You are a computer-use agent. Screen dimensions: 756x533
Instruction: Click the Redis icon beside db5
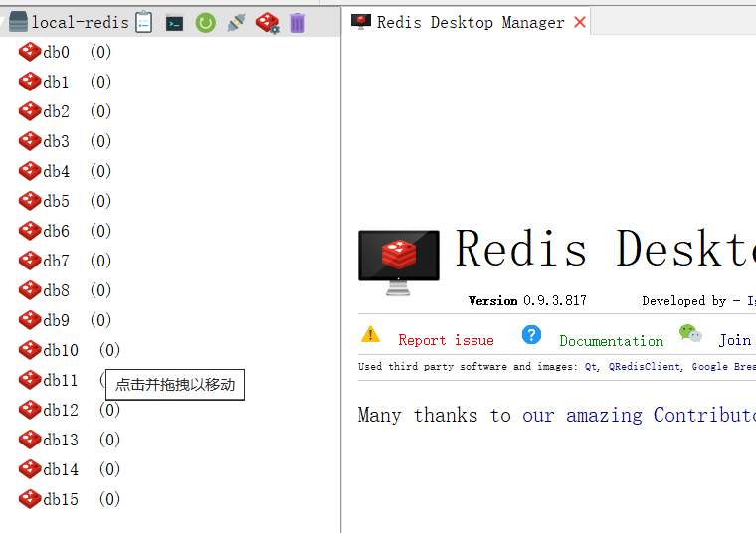[x=30, y=201]
